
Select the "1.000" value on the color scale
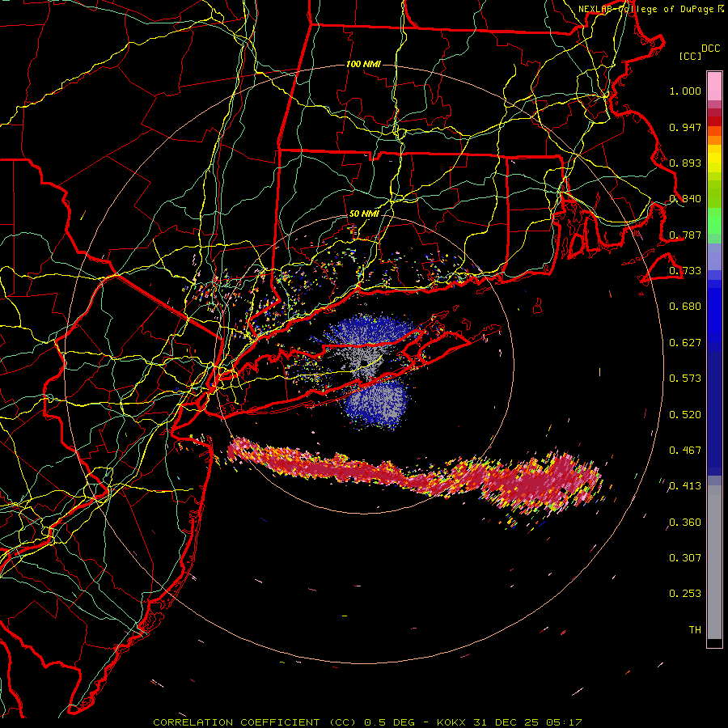685,91
